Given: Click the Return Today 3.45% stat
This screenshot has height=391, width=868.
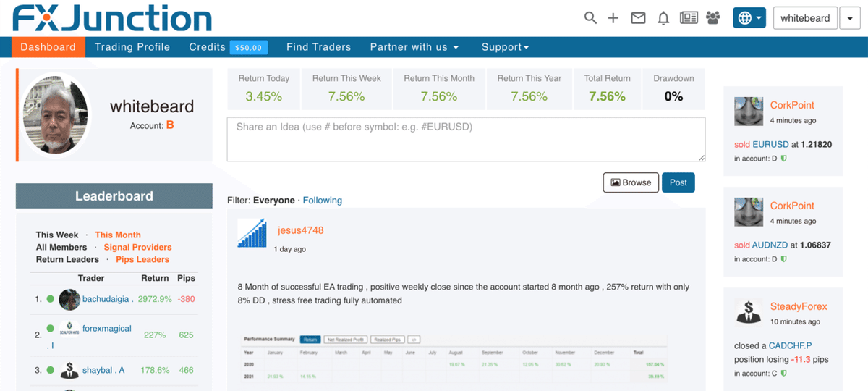Looking at the screenshot, I should [263, 88].
